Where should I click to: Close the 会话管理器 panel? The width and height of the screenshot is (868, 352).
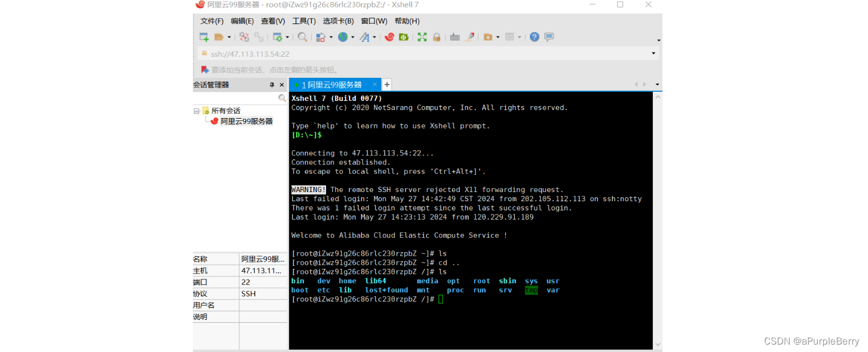(282, 85)
